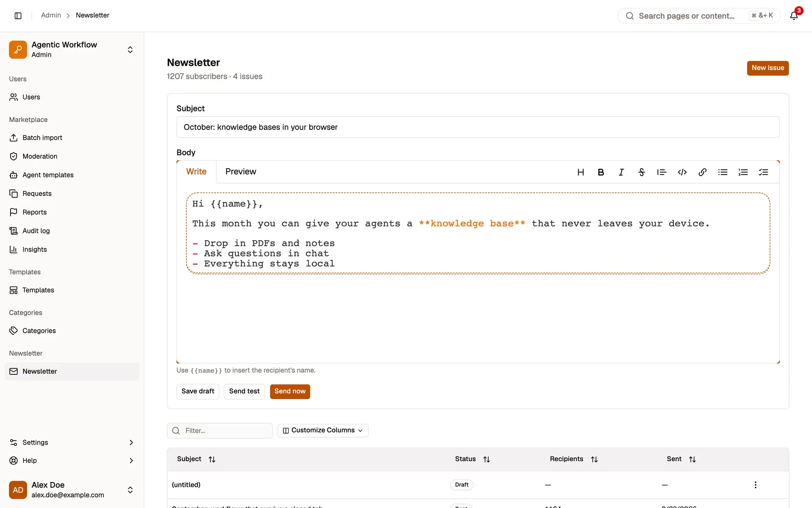Navigate to Requests
812x508 pixels.
72,194
